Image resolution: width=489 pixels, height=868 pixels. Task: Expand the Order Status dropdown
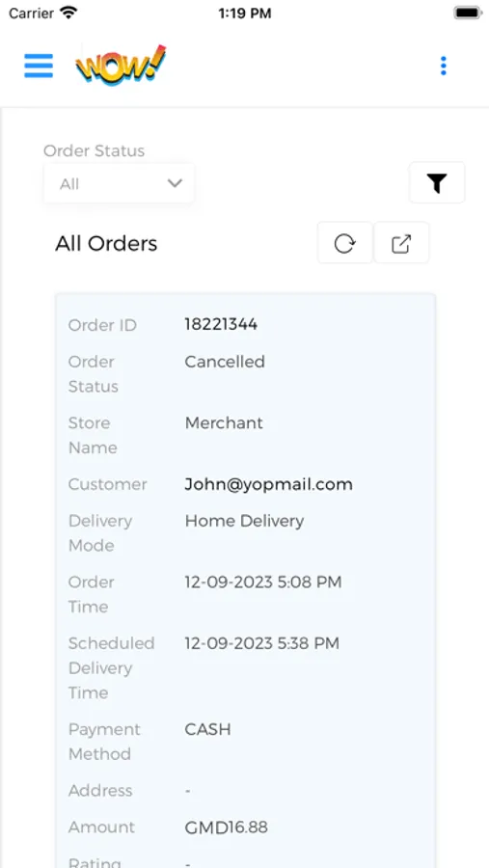click(x=119, y=183)
